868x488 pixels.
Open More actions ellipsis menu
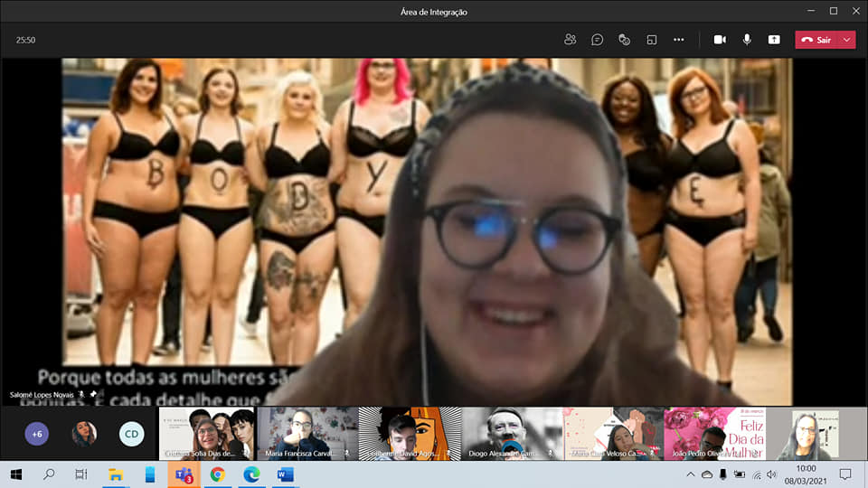pos(678,40)
